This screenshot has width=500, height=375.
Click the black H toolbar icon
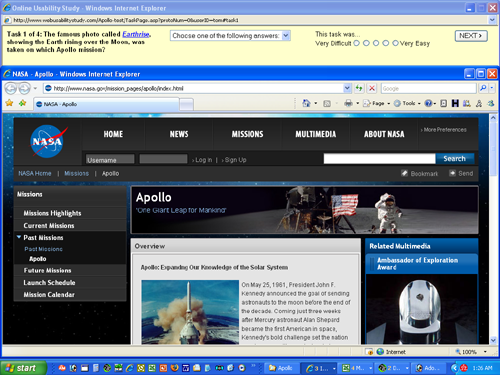click(x=455, y=103)
